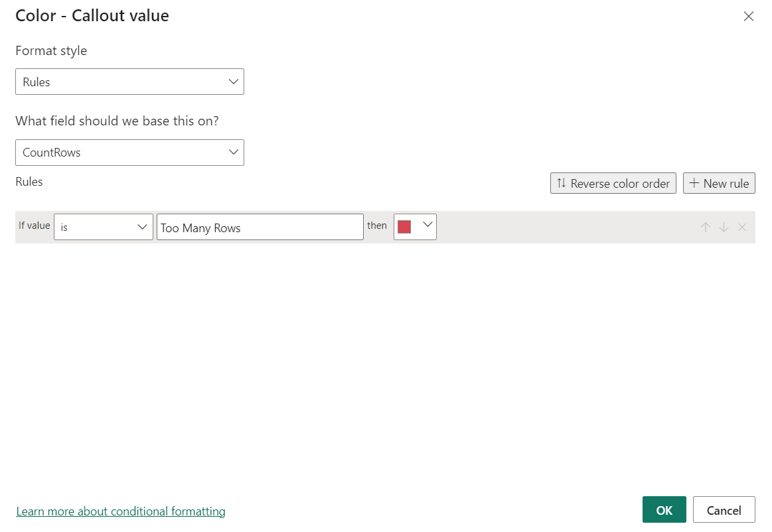Click the 'Color - Callout value' dialog title

pos(92,16)
